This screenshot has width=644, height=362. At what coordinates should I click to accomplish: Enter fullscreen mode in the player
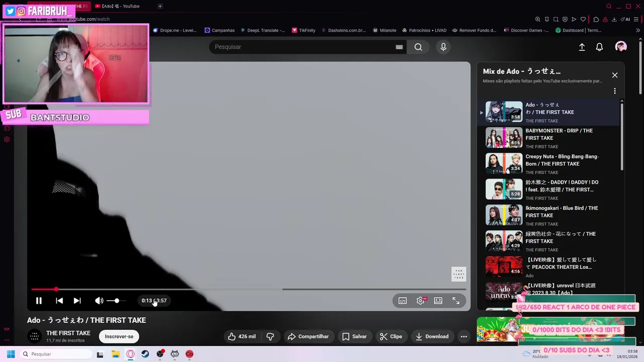[456, 301]
